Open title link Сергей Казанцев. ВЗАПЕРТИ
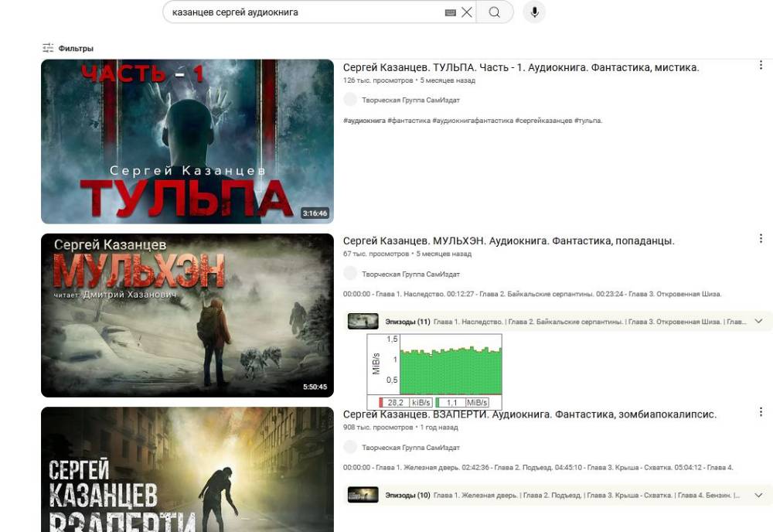Screen dimensions: 773x532 click(530, 414)
